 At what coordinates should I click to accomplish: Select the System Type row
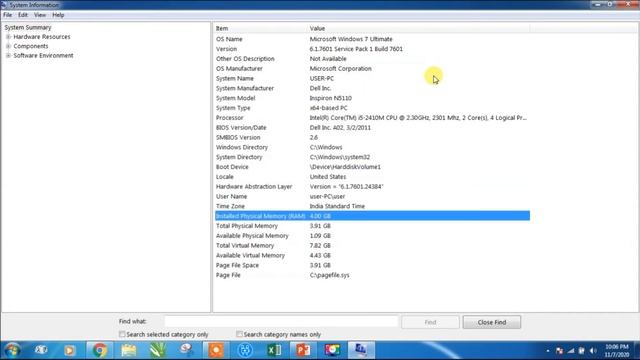tap(372, 108)
